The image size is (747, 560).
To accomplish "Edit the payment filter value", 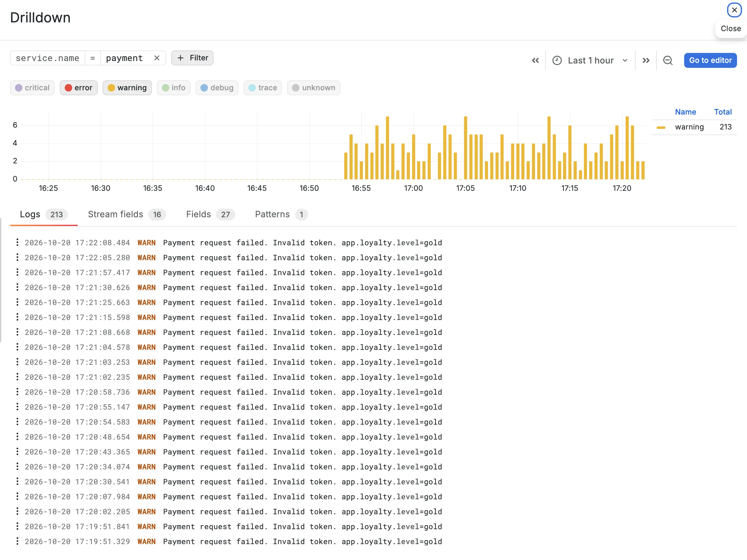I will (x=125, y=58).
